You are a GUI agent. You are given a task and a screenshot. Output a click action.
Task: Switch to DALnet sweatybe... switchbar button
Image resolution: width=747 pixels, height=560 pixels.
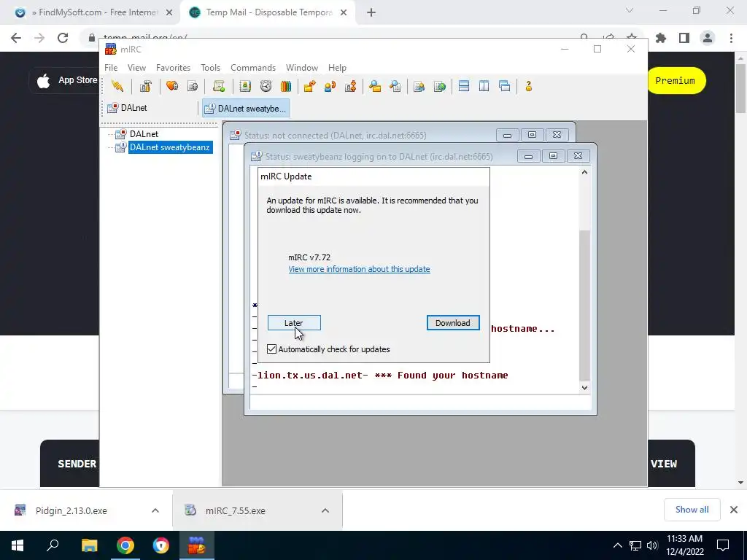246,109
